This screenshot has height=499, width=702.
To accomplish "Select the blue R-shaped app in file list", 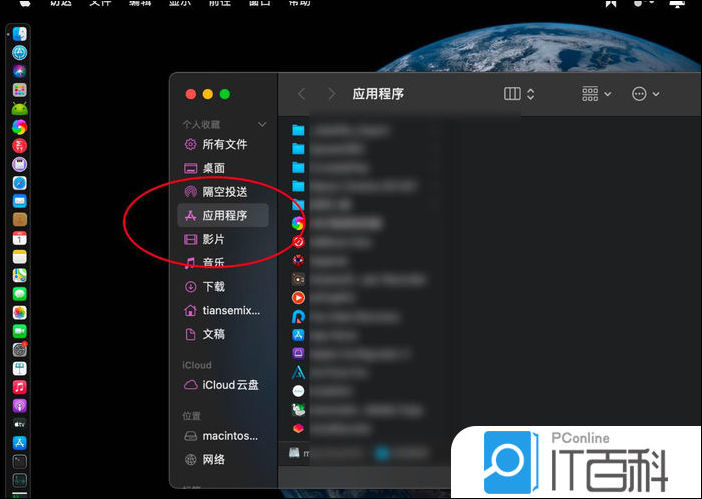I will point(298,316).
